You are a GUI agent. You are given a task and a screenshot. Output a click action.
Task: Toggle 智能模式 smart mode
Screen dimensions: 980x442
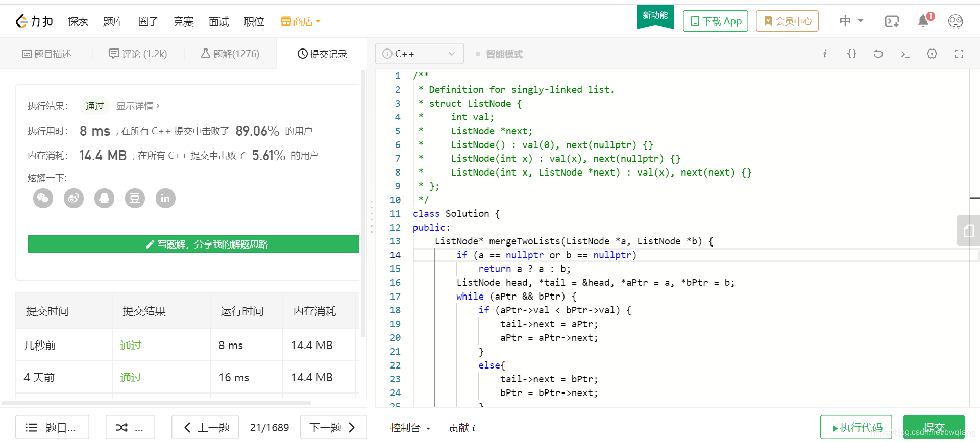click(499, 54)
